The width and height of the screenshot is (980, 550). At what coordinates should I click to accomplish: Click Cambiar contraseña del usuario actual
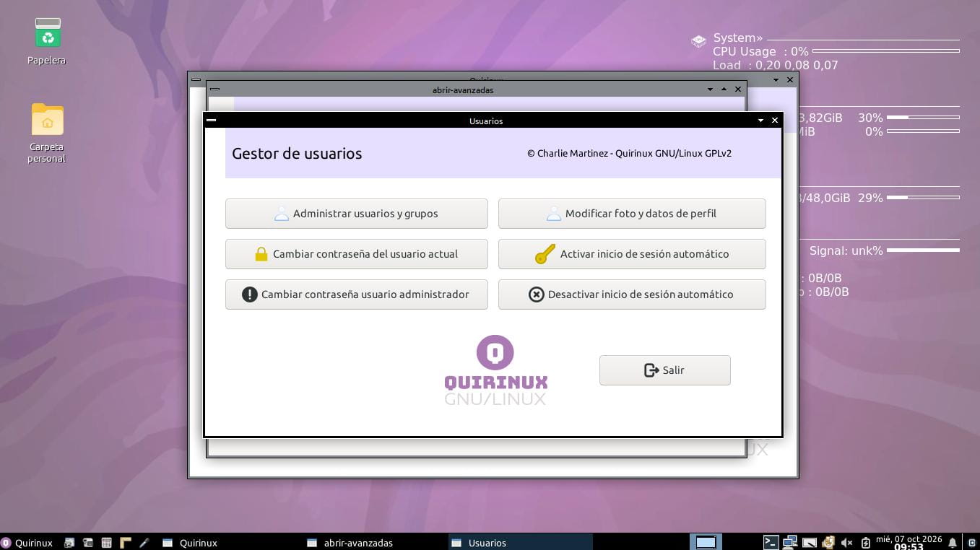click(356, 254)
